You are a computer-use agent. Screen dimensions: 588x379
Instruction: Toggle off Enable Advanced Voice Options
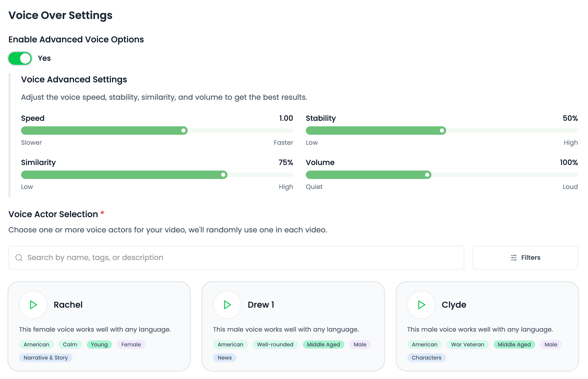click(x=20, y=58)
